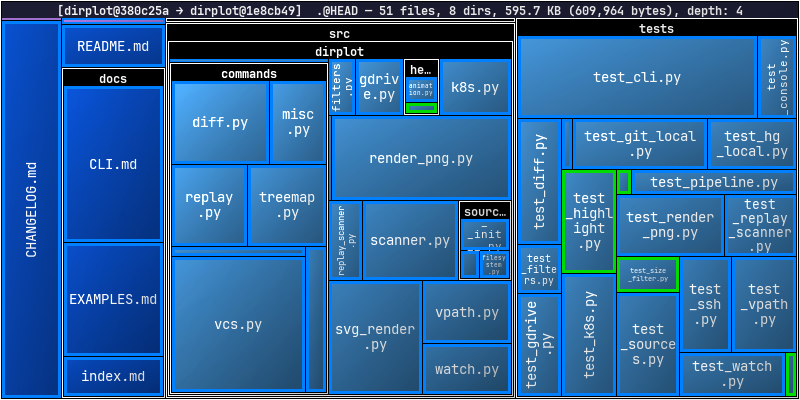
Task: Click the src folder header
Action: [x=340, y=34]
